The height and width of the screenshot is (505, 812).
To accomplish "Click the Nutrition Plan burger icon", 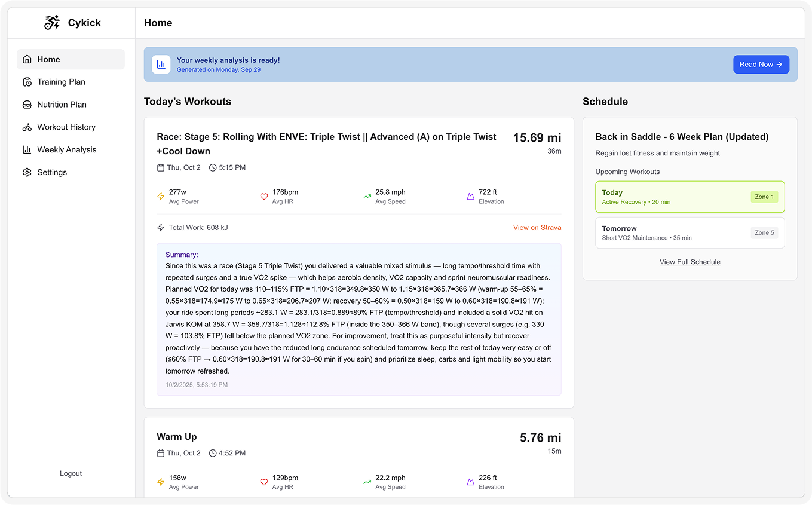I will [x=27, y=105].
